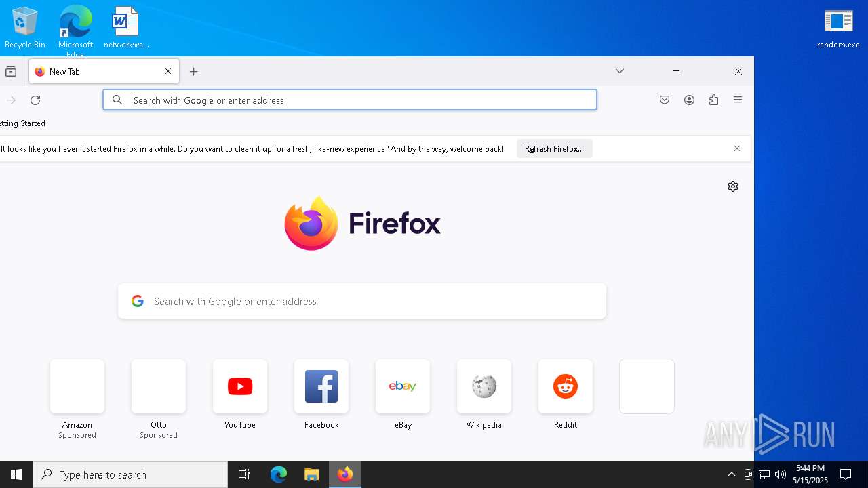The width and height of the screenshot is (868, 488).
Task: Open the Extensions puzzle icon
Action: [713, 100]
